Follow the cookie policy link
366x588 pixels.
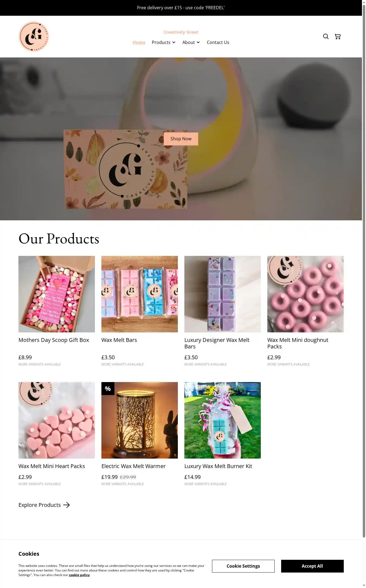[79, 575]
